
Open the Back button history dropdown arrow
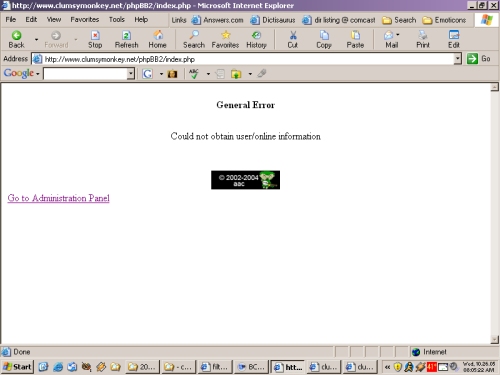pos(36,39)
